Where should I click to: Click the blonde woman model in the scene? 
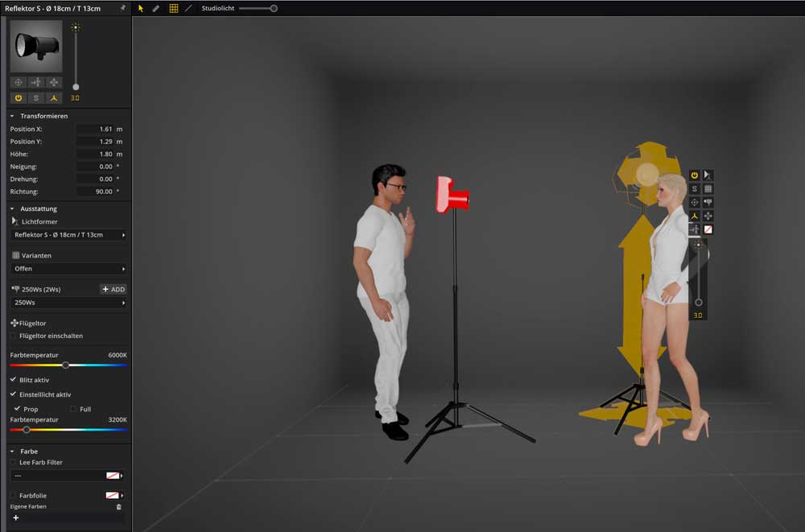coord(670,310)
